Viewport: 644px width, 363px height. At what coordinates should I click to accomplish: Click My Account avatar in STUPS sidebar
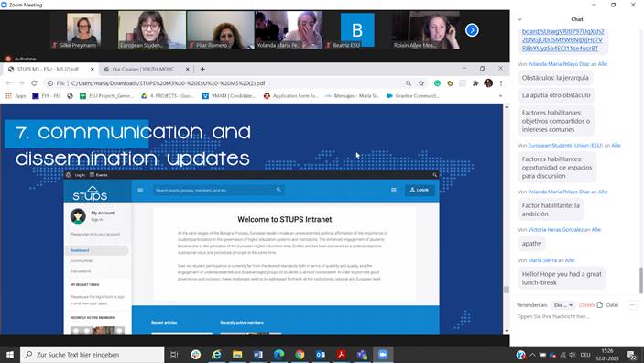click(78, 215)
